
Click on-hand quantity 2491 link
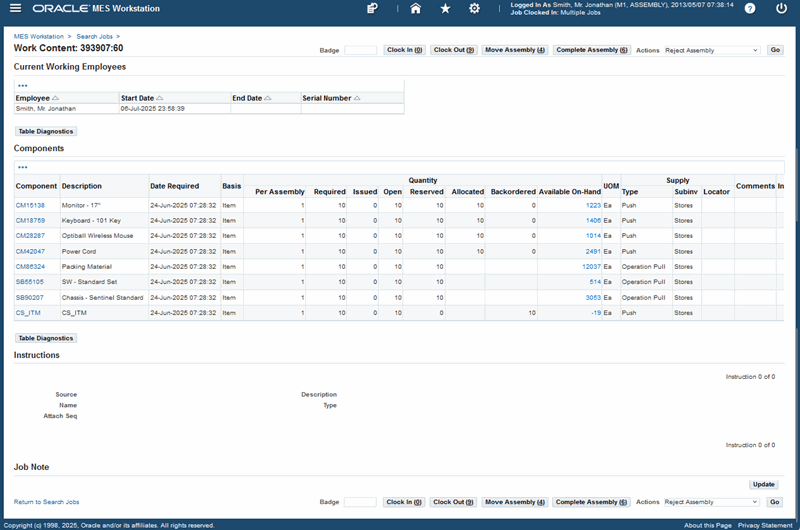(593, 251)
